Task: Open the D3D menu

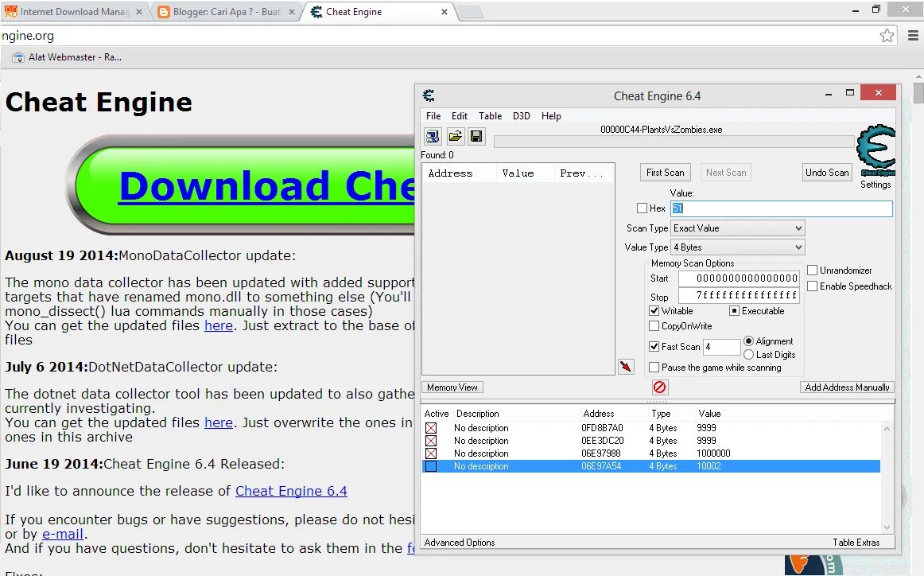Action: [x=521, y=116]
